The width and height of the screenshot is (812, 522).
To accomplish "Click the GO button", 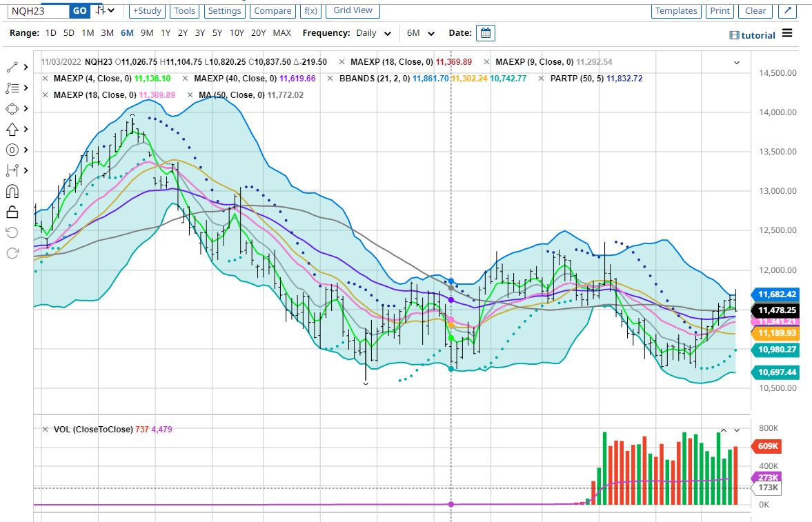I will coord(80,10).
